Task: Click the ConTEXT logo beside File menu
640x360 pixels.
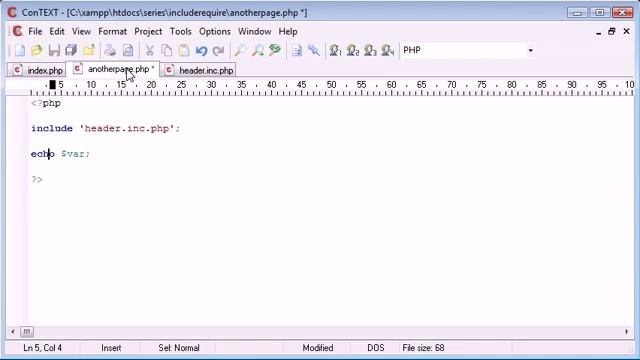Action: 17,31
